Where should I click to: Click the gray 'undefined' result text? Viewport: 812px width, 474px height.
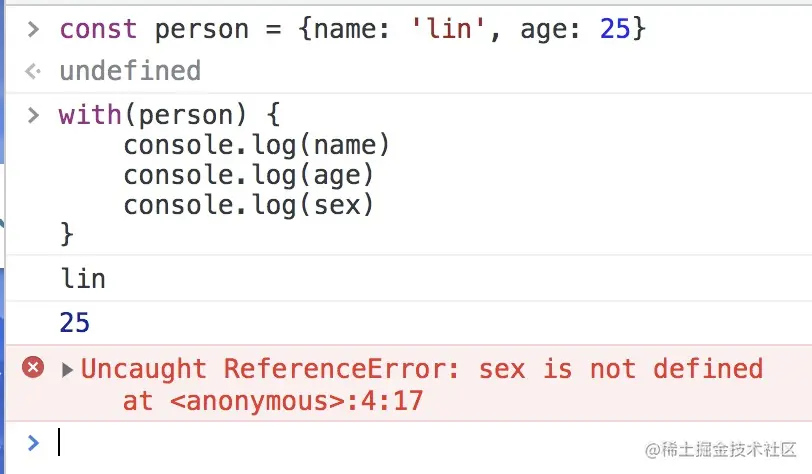tap(130, 71)
